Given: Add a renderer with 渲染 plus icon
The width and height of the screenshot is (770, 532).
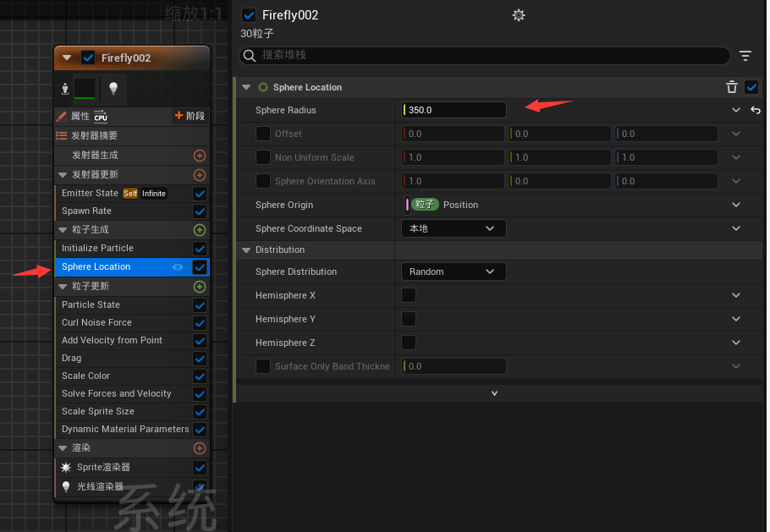Looking at the screenshot, I should (x=200, y=448).
